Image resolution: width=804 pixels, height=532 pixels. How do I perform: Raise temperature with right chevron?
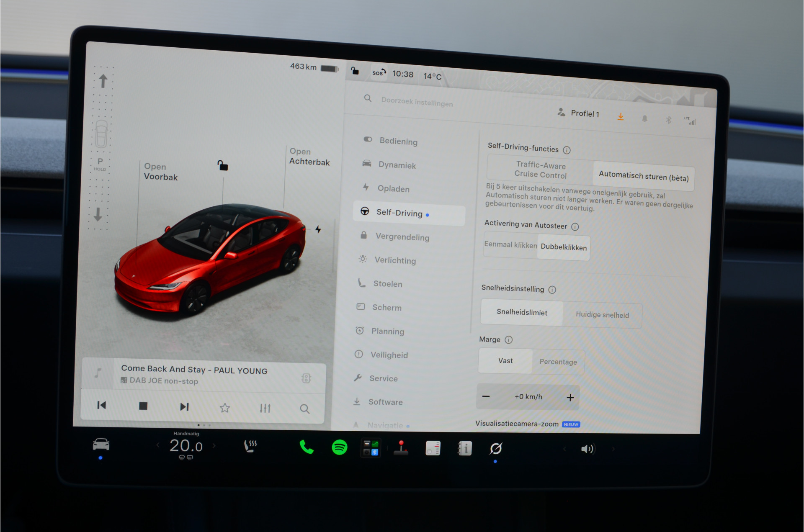[214, 446]
